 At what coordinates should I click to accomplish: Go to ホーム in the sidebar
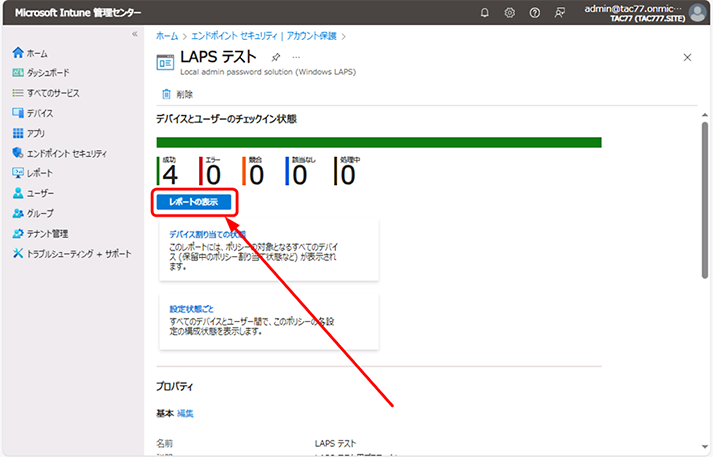pos(30,53)
